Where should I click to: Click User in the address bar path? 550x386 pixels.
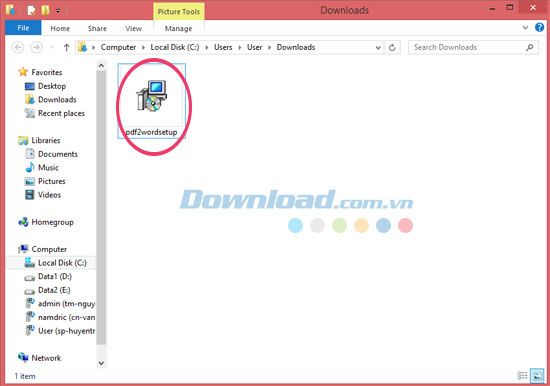(254, 47)
